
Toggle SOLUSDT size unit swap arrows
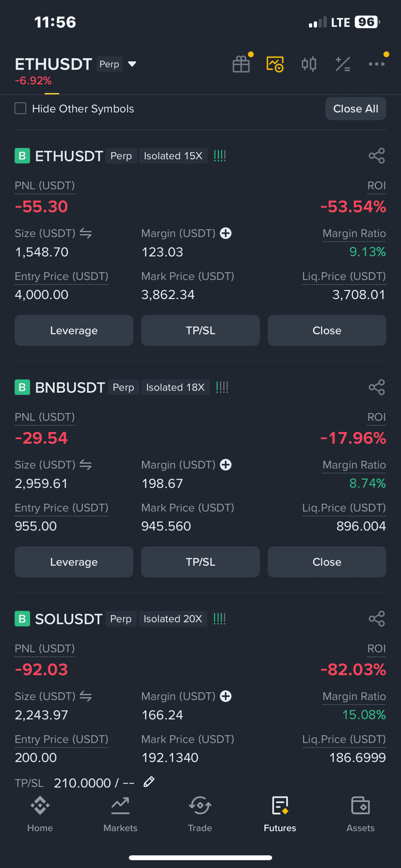86,697
